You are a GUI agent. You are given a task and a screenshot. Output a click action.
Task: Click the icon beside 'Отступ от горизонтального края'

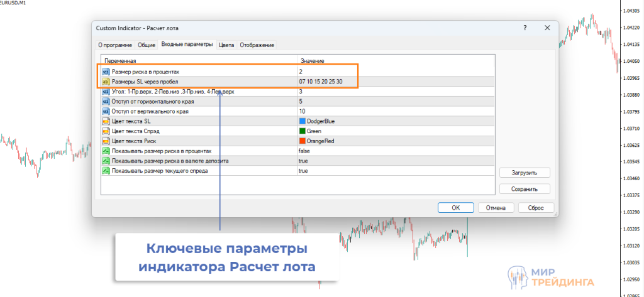click(106, 101)
